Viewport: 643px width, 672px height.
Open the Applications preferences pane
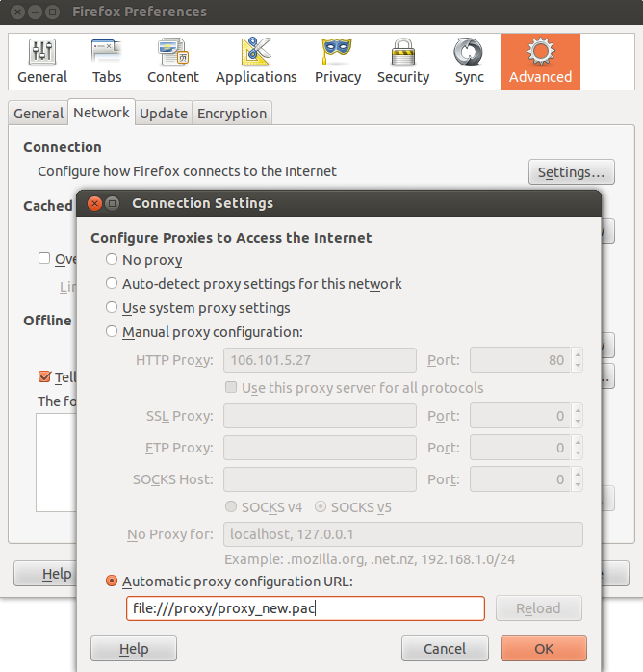pyautogui.click(x=256, y=61)
